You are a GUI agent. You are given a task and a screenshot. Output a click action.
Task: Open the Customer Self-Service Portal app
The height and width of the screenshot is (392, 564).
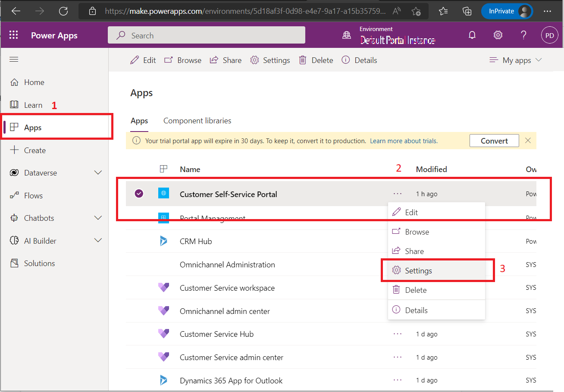pyautogui.click(x=228, y=194)
